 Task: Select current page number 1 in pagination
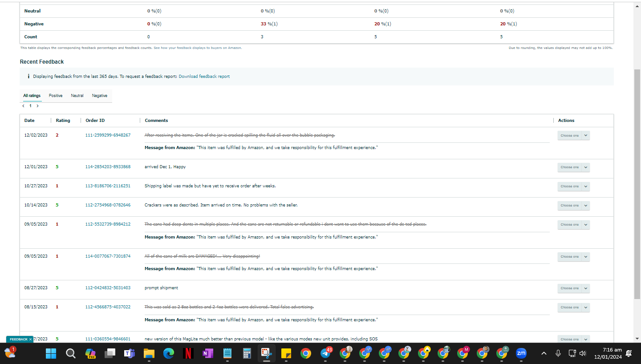click(x=30, y=106)
